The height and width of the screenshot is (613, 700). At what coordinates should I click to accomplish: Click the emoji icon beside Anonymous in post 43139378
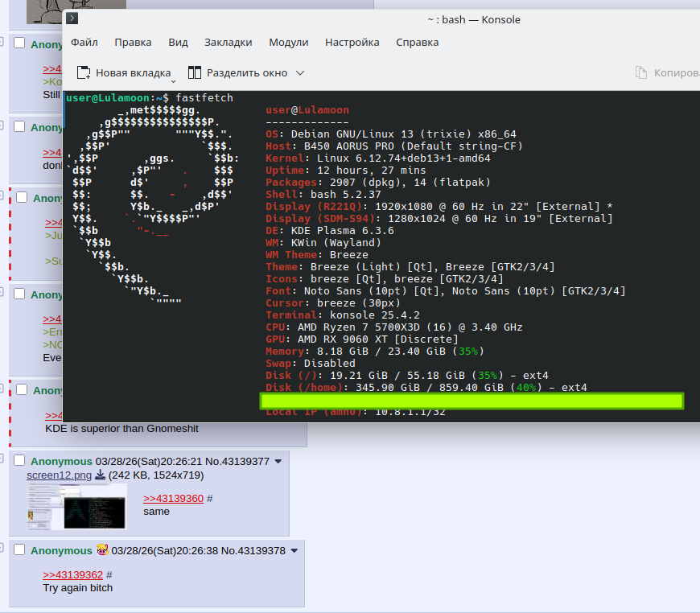click(102, 549)
